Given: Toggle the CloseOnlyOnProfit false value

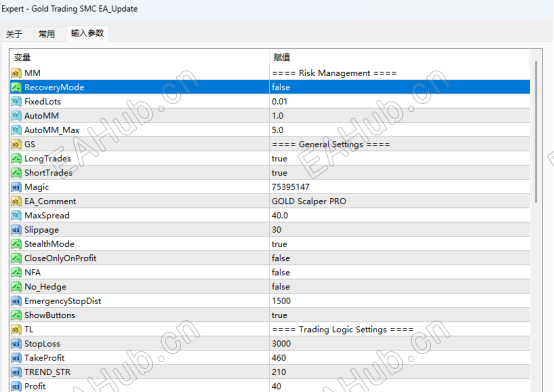Looking at the screenshot, I should coord(400,258).
